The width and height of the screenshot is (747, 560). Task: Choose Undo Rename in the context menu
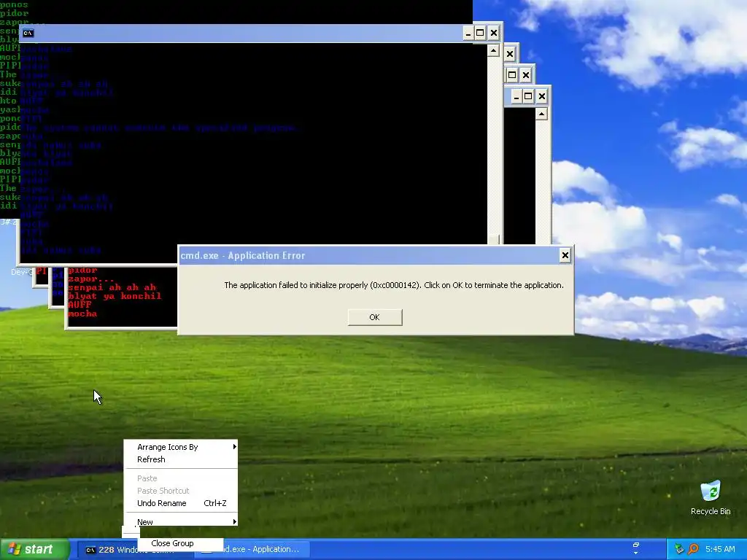pos(181,503)
